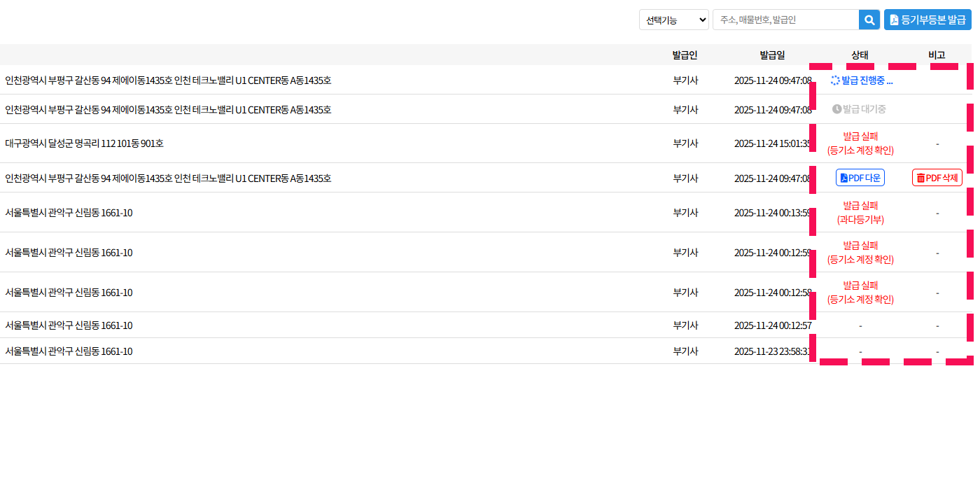Click the 발급일 column header
The image size is (980, 490).
point(772,55)
